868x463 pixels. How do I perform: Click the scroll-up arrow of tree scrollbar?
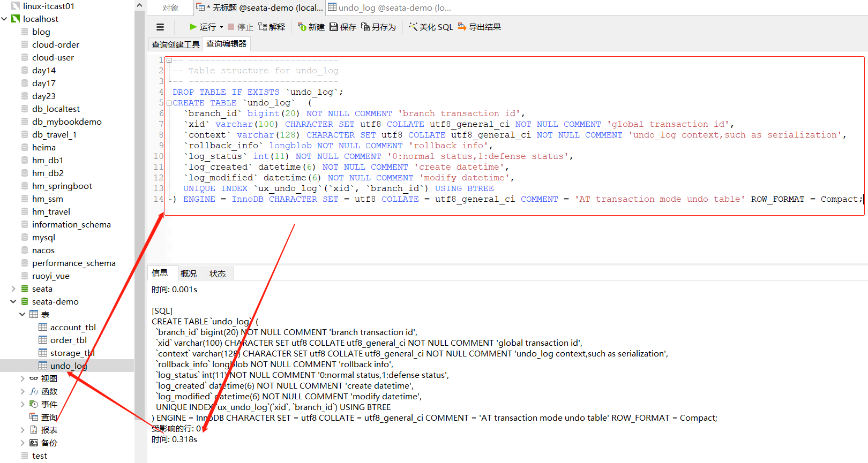(x=139, y=5)
